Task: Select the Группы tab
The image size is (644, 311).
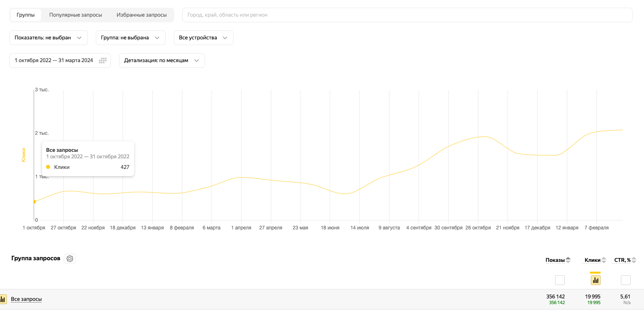Action: point(26,15)
